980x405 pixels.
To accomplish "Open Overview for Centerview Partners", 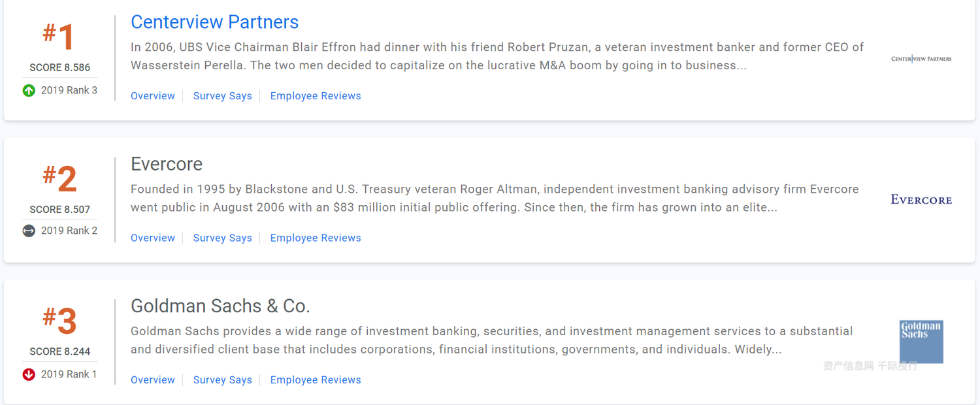I will (153, 96).
